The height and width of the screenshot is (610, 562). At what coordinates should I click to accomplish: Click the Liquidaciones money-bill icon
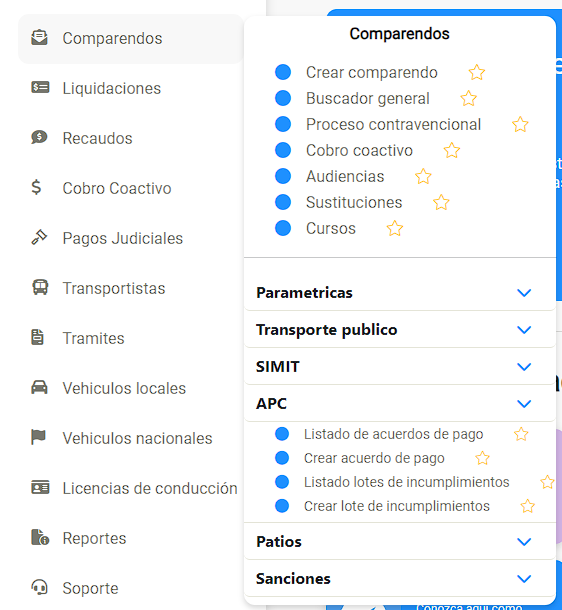(x=40, y=88)
